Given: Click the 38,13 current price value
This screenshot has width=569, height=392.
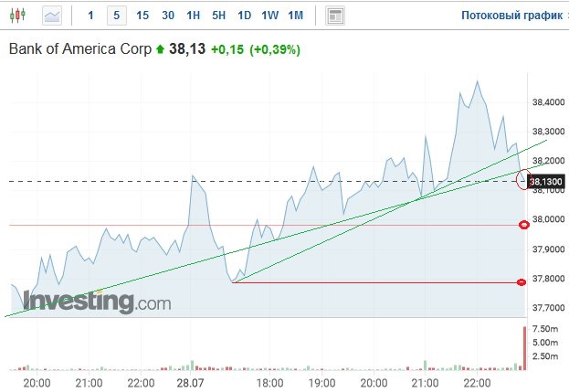Looking at the screenshot, I should (x=187, y=48).
